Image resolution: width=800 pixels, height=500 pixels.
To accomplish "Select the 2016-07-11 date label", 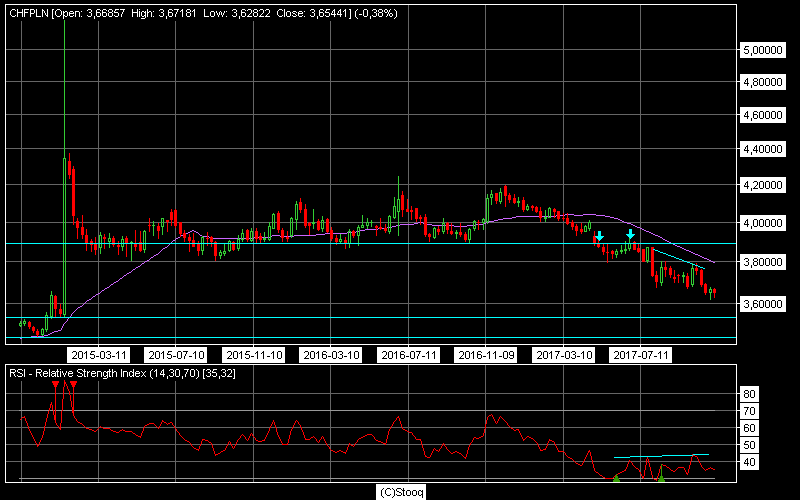I will coord(409,355).
